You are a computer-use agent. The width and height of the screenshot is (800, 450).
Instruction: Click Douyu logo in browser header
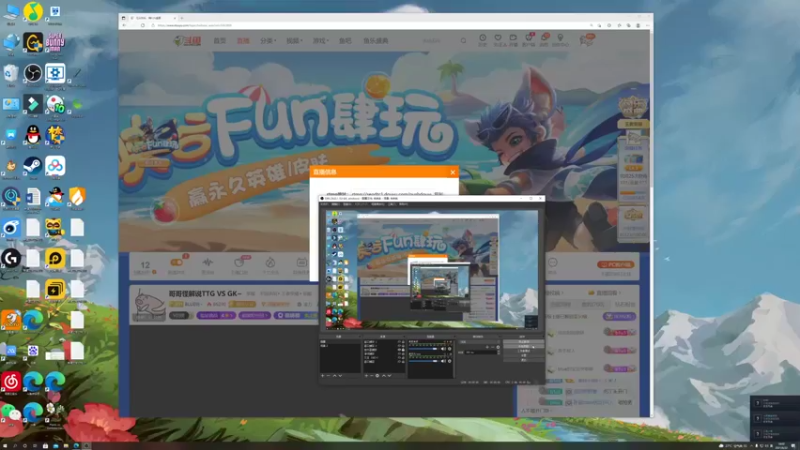tap(188, 40)
